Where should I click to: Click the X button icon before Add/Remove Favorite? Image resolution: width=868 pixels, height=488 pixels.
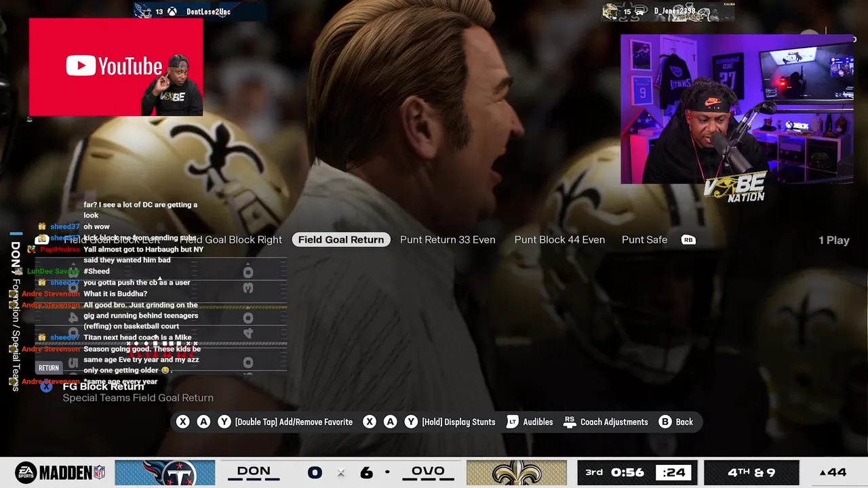(x=182, y=422)
